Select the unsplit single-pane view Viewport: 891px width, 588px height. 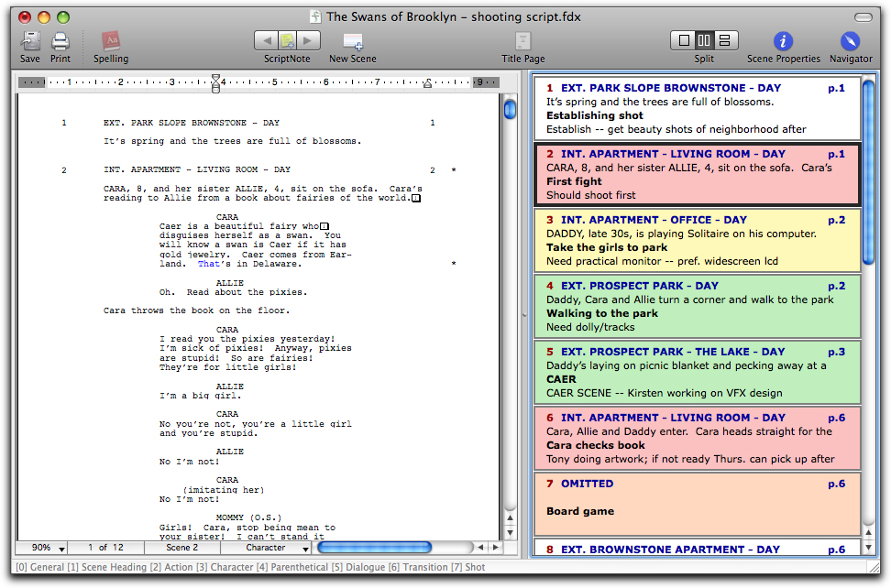point(683,40)
